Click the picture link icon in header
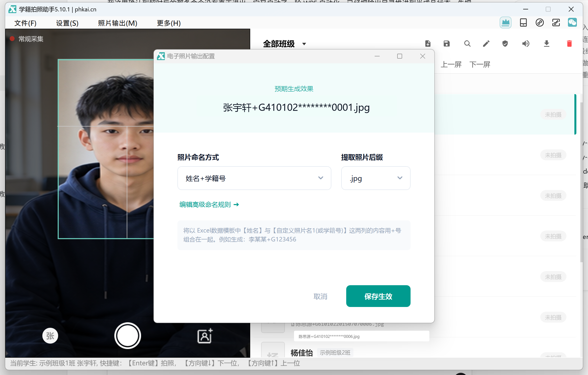This screenshot has height=375, width=588. click(x=556, y=23)
